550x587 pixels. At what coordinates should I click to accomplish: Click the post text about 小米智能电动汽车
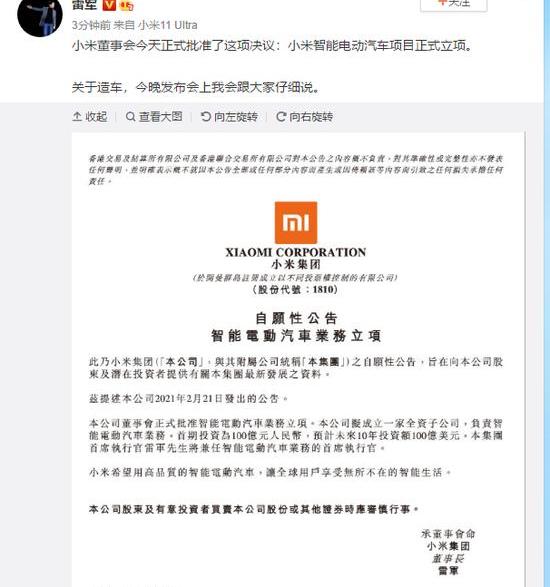(273, 46)
